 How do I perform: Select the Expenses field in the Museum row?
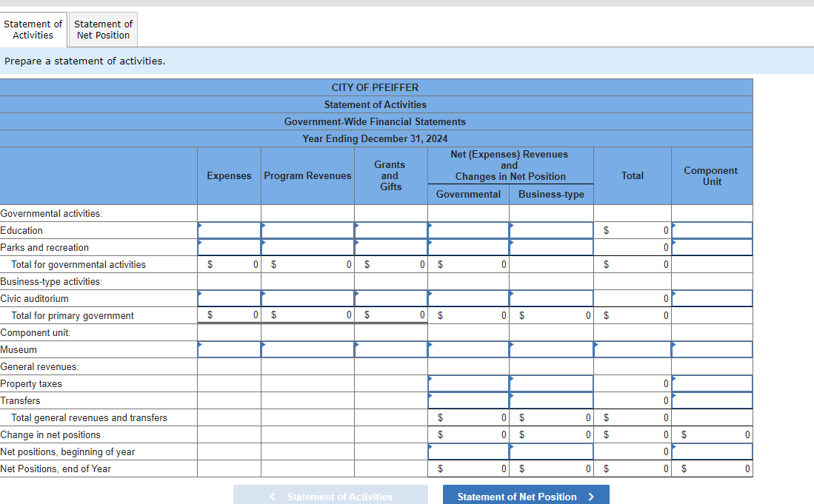(x=229, y=349)
